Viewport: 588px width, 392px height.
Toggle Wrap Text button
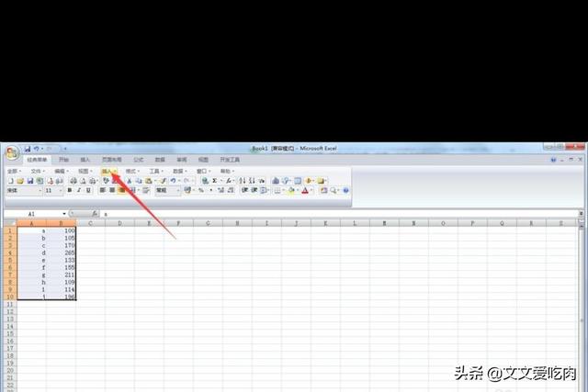tap(146, 190)
